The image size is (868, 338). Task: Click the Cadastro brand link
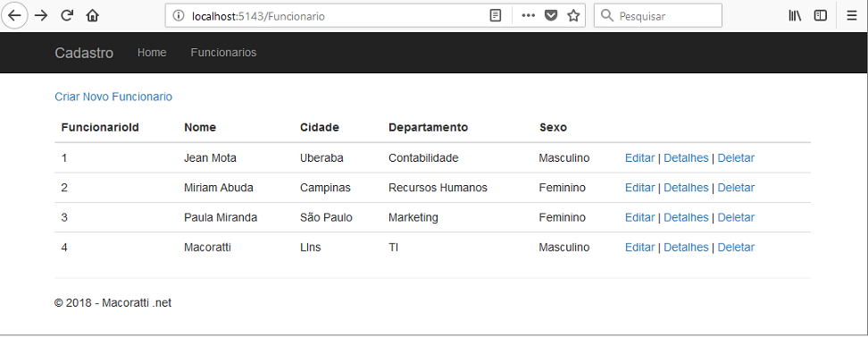click(x=84, y=53)
